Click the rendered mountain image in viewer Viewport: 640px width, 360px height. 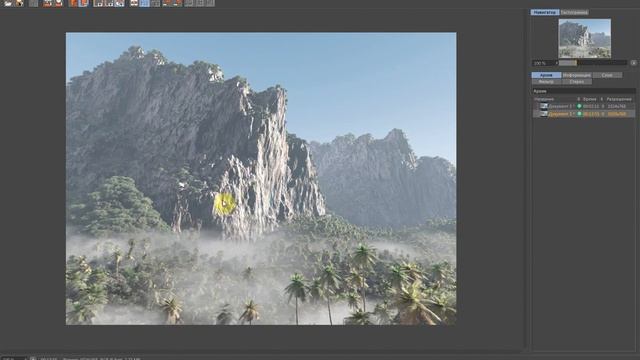tap(261, 179)
